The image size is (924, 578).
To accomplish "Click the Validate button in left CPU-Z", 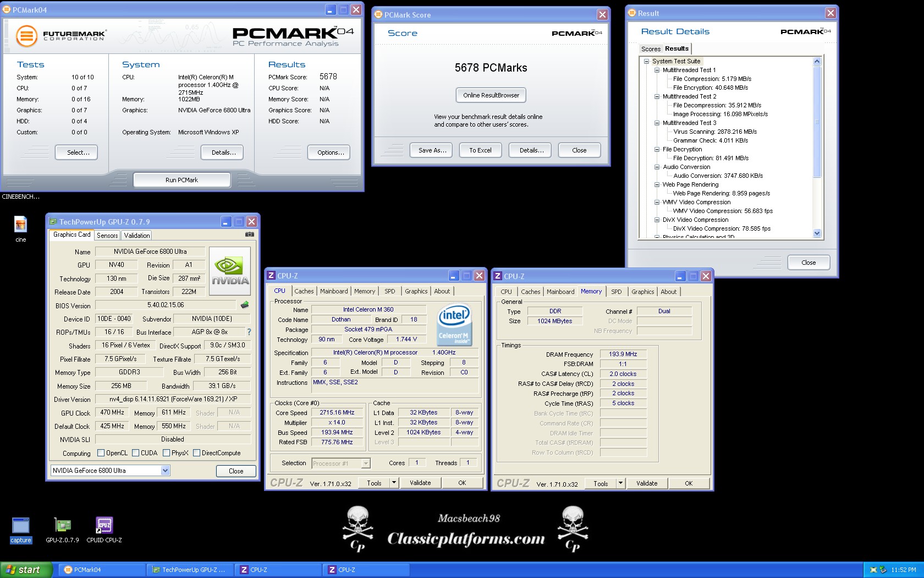I will (x=420, y=483).
